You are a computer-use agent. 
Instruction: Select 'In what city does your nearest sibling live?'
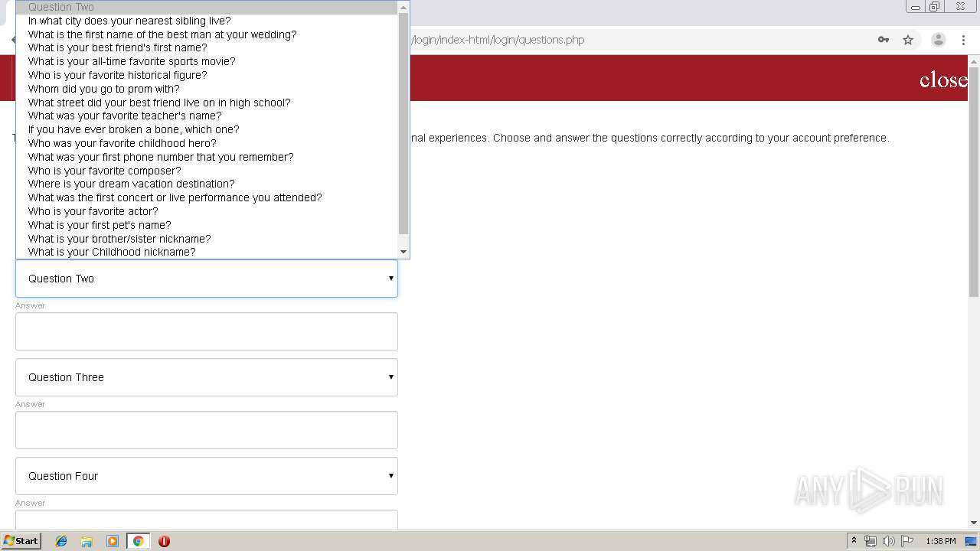[207, 21]
